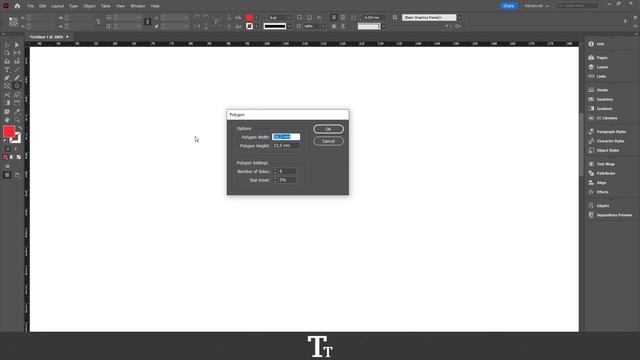The image size is (640, 360).
Task: Open the Layout menu
Action: pos(58,6)
